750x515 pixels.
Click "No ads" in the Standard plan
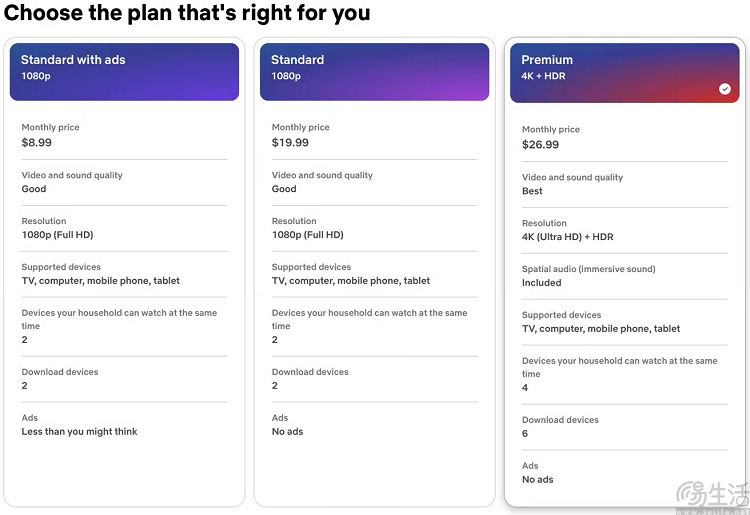(x=287, y=432)
